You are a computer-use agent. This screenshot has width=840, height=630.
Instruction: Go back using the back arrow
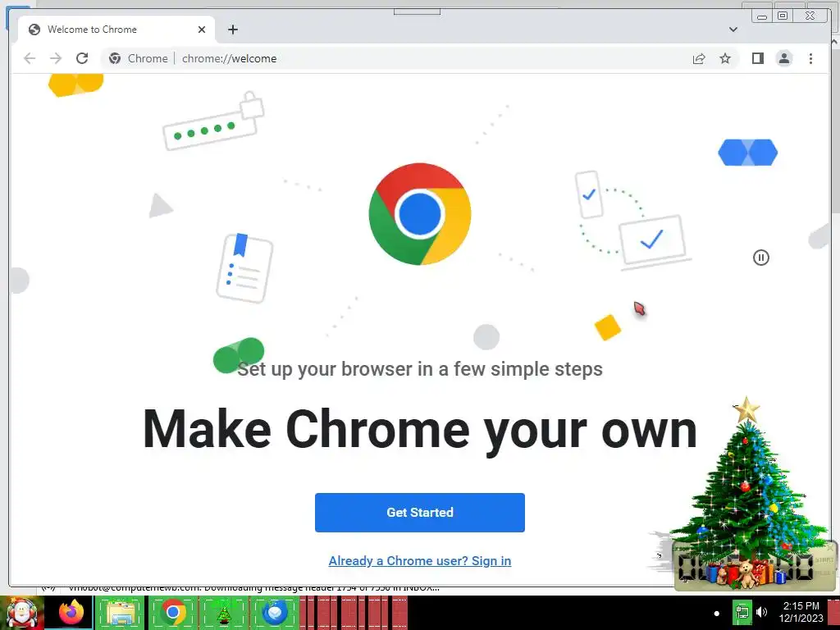30,58
